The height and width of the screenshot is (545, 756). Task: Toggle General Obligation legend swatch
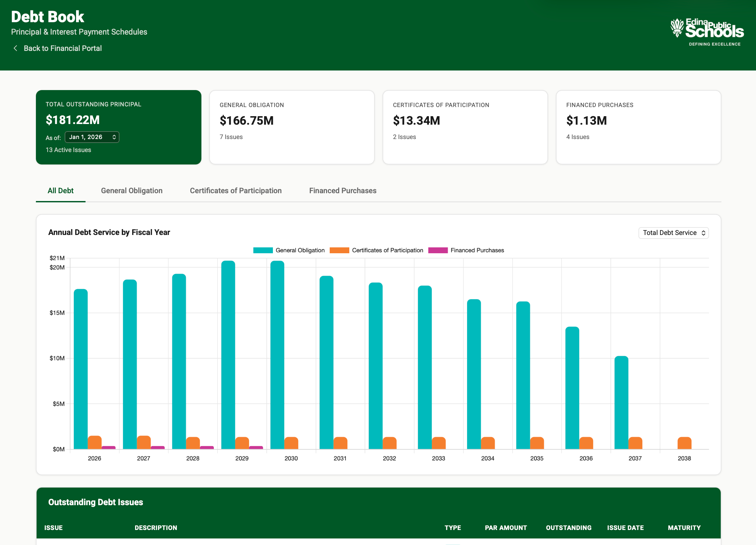point(263,250)
